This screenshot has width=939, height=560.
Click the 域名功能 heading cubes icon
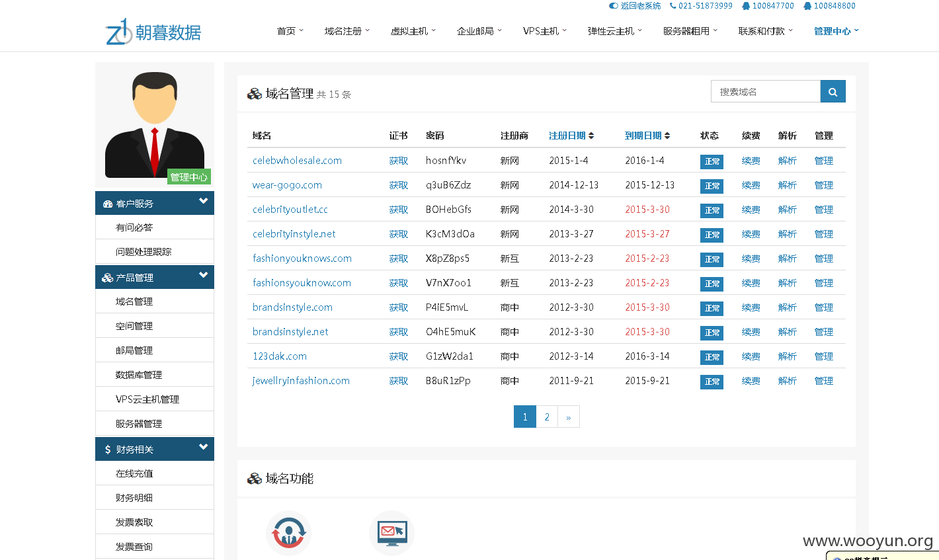(255, 478)
